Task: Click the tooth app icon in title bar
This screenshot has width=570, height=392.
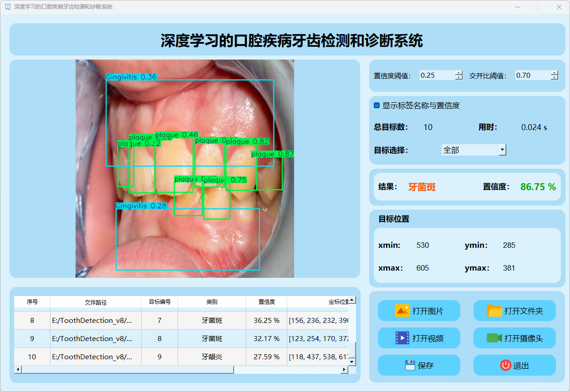Action: (x=7, y=7)
